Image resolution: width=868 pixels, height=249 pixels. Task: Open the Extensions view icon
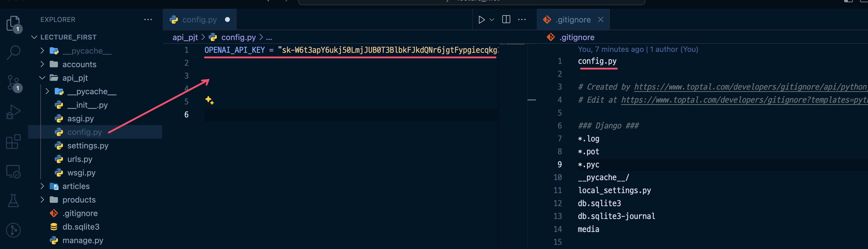[14, 142]
